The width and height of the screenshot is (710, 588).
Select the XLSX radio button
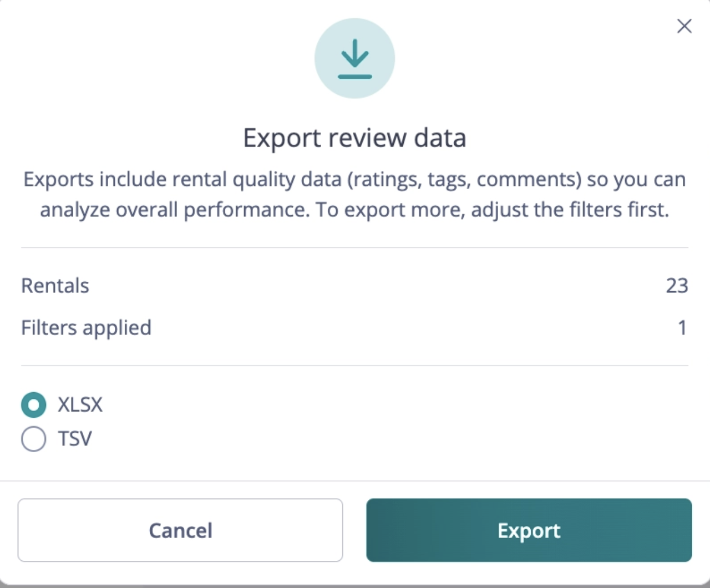[x=34, y=405]
